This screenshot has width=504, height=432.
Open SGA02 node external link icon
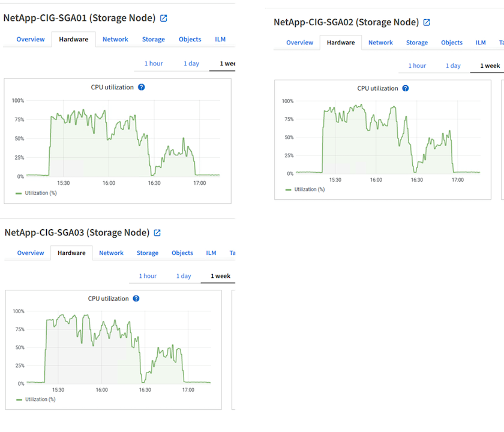pyautogui.click(x=427, y=22)
